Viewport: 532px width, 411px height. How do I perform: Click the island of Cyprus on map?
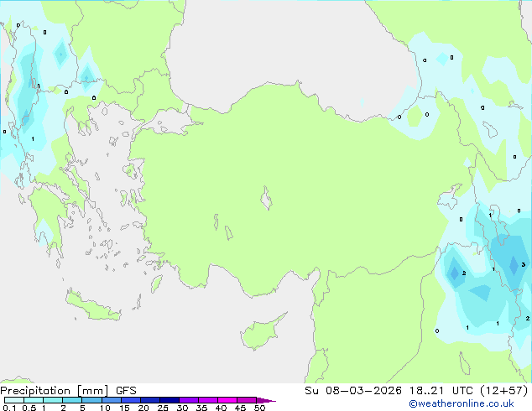pyautogui.click(x=261, y=333)
